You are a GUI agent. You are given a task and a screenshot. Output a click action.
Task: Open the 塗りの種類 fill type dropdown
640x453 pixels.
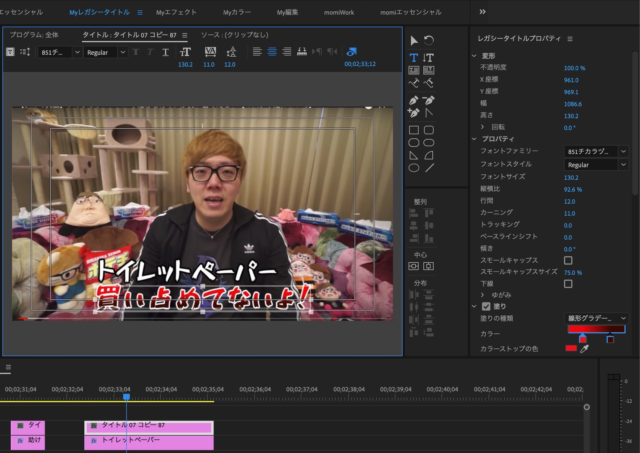click(x=596, y=317)
